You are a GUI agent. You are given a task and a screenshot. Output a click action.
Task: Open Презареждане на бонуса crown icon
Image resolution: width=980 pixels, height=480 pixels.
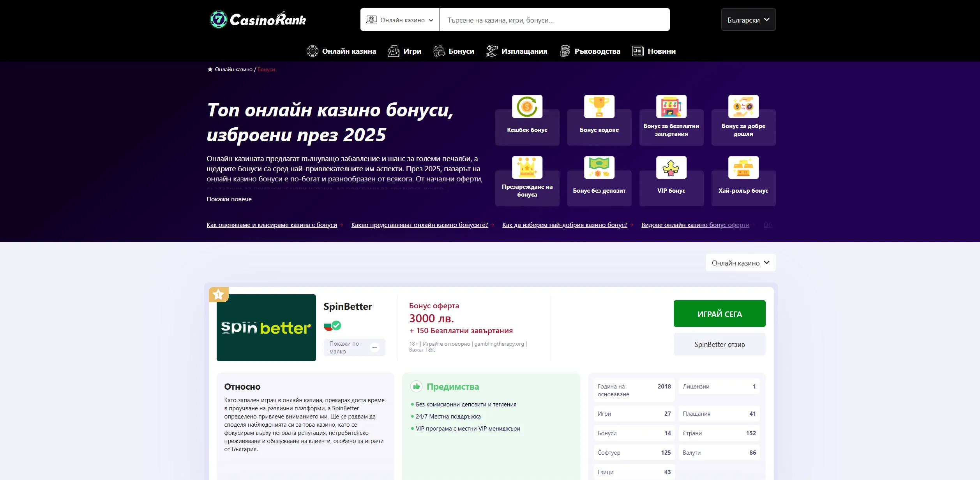[527, 167]
